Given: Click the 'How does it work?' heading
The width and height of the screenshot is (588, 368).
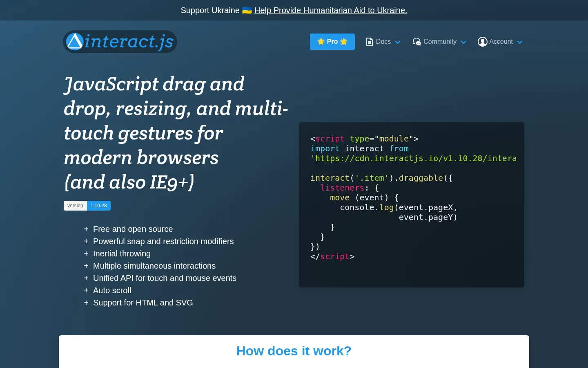Looking at the screenshot, I should pyautogui.click(x=294, y=351).
